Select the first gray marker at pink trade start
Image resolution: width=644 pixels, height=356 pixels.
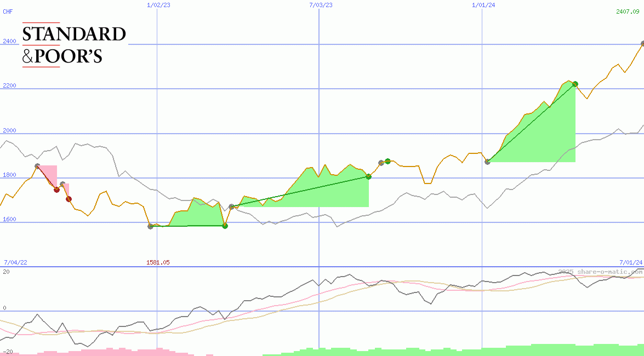[x=37, y=166]
